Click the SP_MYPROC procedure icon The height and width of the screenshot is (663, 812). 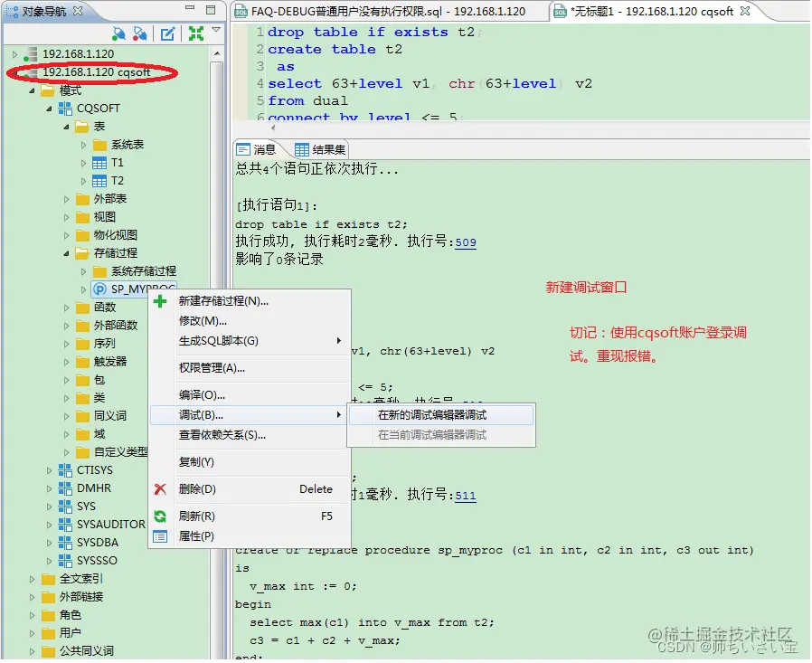100,289
